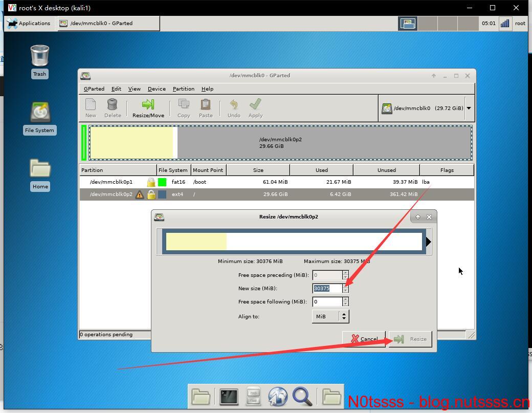This screenshot has width=532, height=413.
Task: Click the Flags column header
Action: pos(447,170)
